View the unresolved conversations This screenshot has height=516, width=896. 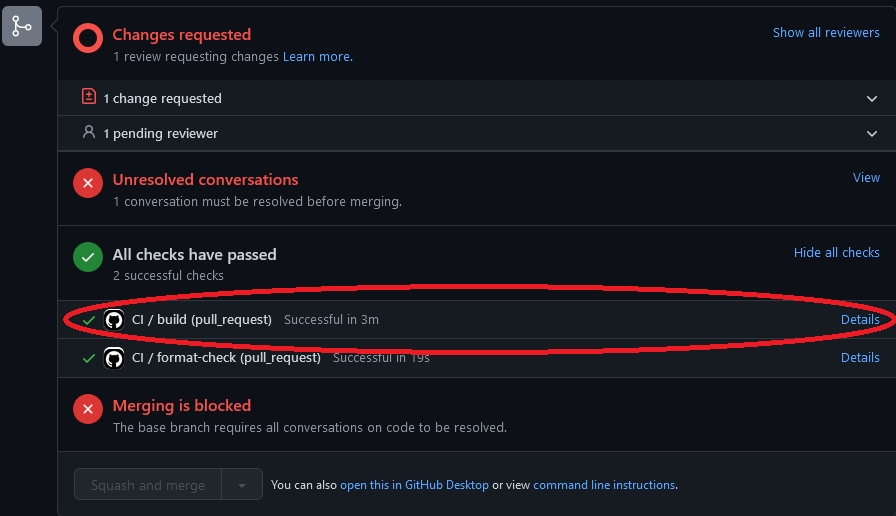click(x=866, y=177)
